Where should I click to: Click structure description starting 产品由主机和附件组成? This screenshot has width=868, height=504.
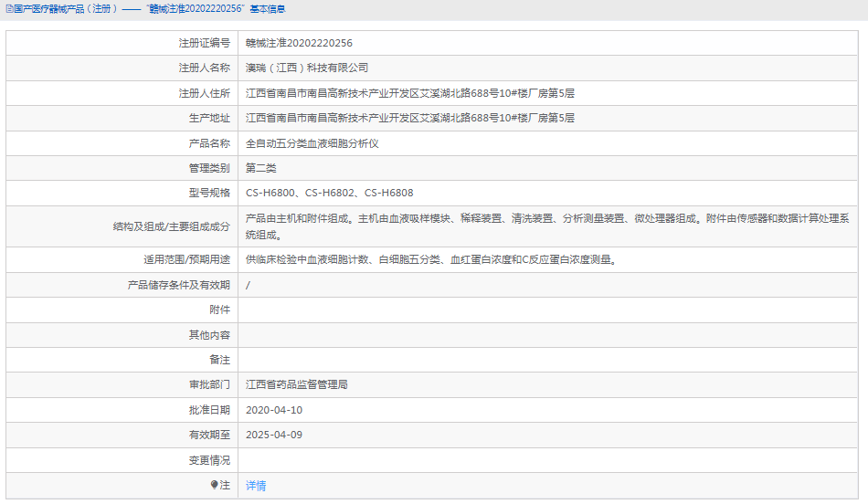pos(547,226)
